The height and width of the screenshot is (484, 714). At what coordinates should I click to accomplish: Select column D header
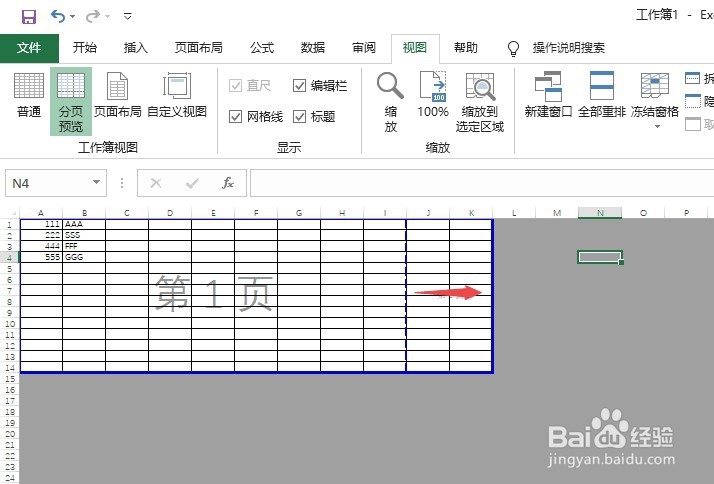[170, 213]
